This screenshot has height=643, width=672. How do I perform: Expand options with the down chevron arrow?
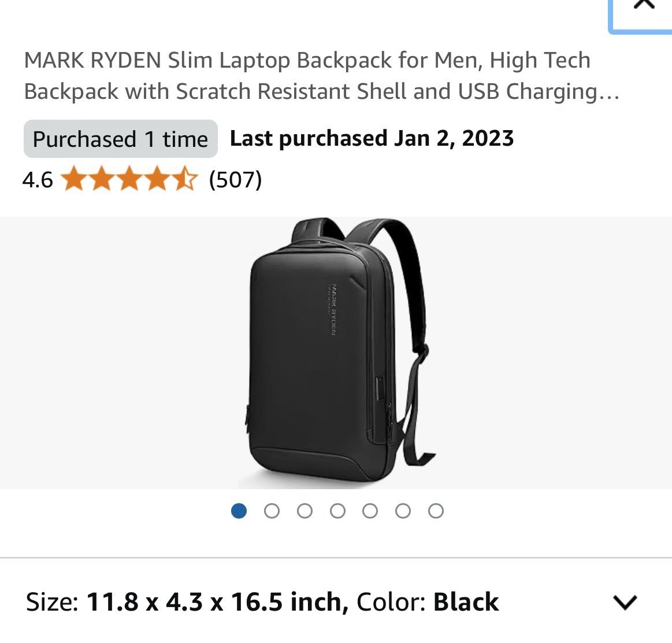tap(625, 603)
